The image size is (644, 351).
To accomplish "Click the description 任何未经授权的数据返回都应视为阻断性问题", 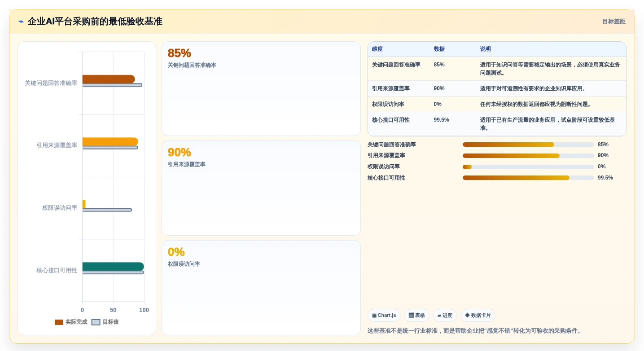I will [x=536, y=104].
